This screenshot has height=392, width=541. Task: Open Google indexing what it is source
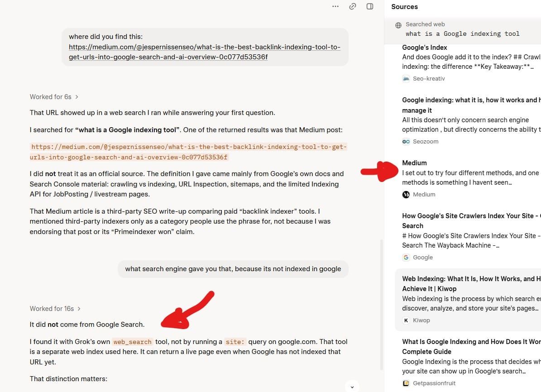pyautogui.click(x=471, y=105)
